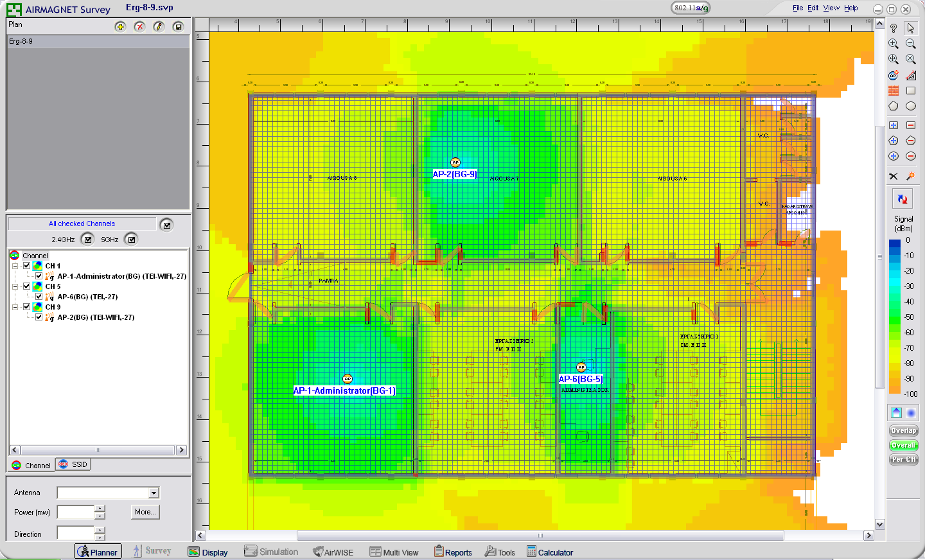
Task: Increase Direction with up stepper arrow
Action: tap(100, 530)
